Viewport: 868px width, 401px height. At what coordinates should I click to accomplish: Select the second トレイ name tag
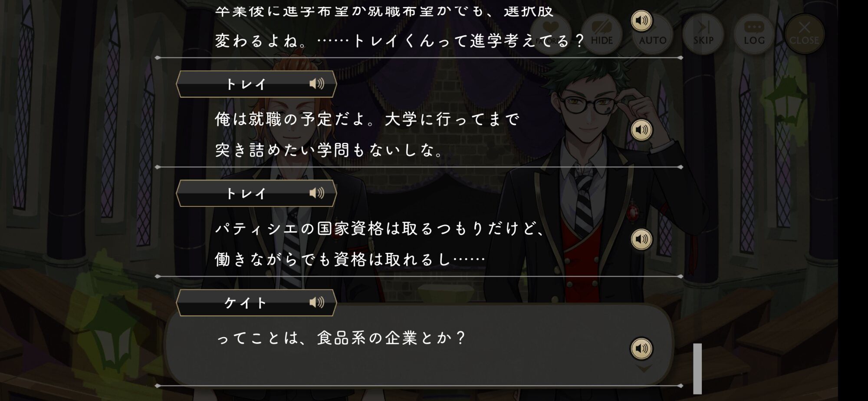pos(256,193)
